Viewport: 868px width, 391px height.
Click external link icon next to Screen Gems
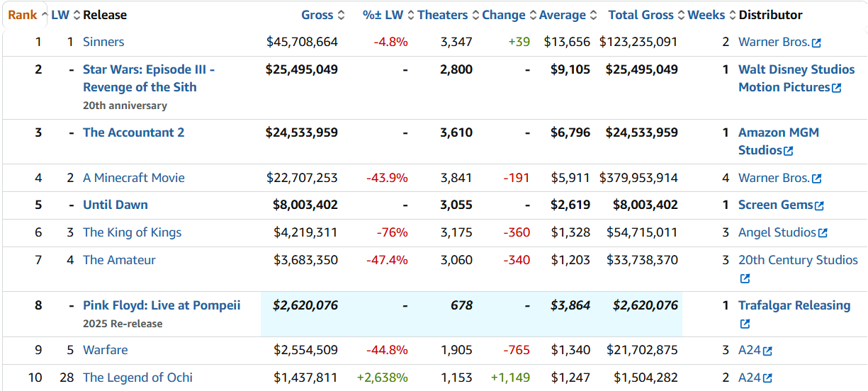pyautogui.click(x=819, y=206)
